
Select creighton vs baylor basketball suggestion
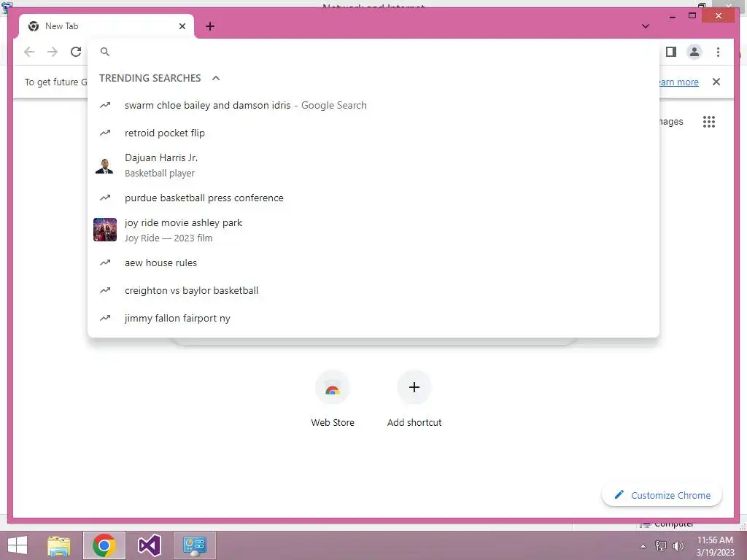click(373, 290)
